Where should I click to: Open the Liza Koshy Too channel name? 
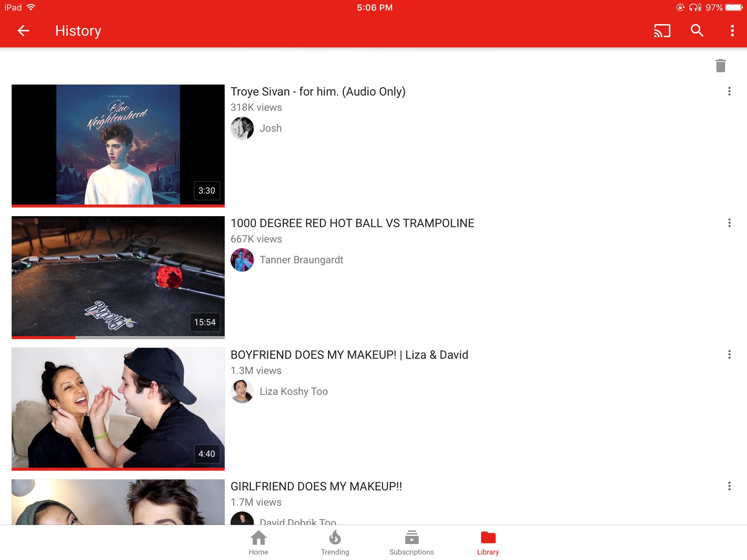click(x=294, y=391)
